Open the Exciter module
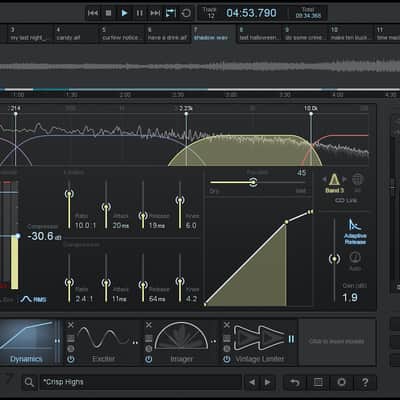This screenshot has height=400, width=400. 104,342
